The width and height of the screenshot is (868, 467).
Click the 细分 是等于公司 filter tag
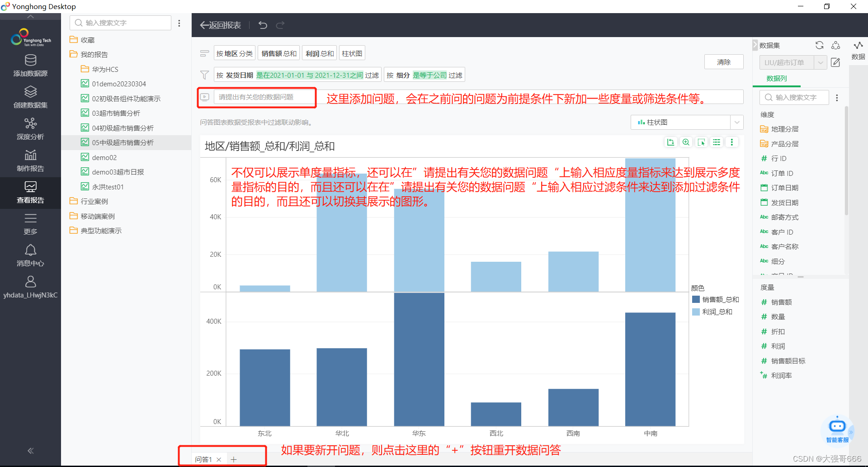pos(425,75)
